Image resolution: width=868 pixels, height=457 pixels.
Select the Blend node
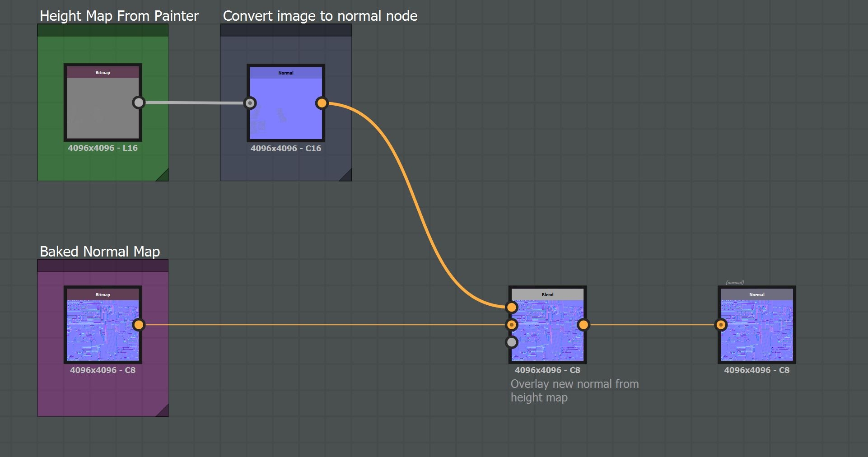click(x=547, y=325)
